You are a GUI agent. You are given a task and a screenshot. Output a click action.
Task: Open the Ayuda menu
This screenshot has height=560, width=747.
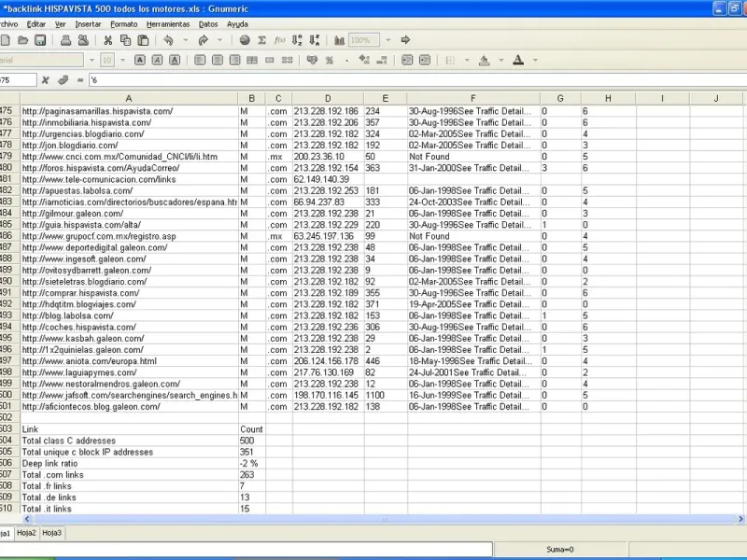pos(237,24)
